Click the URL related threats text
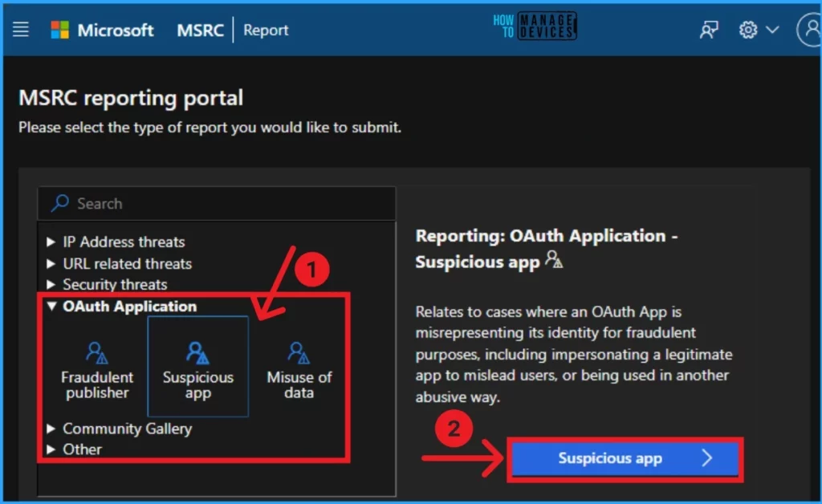The height and width of the screenshot is (504, 822). coord(128,263)
